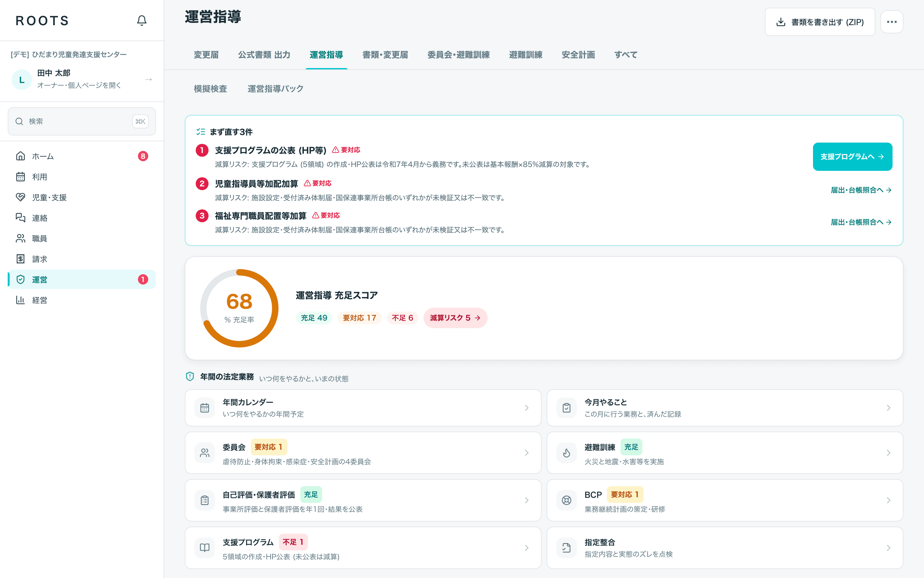Viewport: 924px width, 578px height.
Task: Select the 運営指導パック sub-tab
Action: [x=276, y=89]
